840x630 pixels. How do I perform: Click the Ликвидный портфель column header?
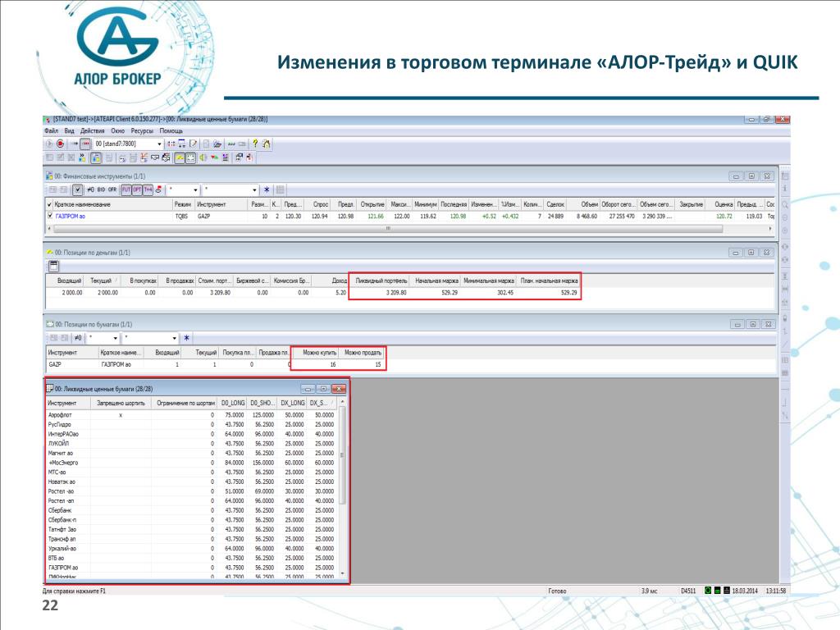click(381, 281)
